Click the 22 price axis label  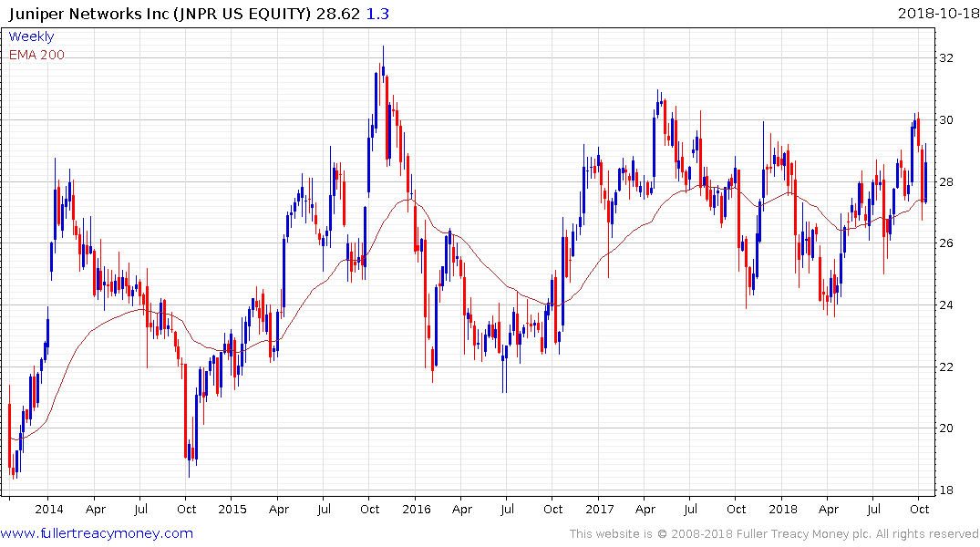point(946,367)
